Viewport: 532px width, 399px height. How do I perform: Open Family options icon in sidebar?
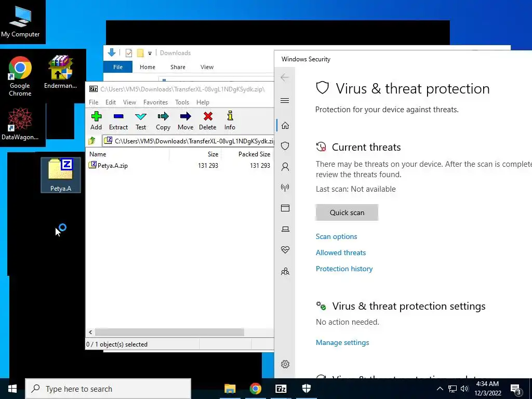tap(285, 271)
